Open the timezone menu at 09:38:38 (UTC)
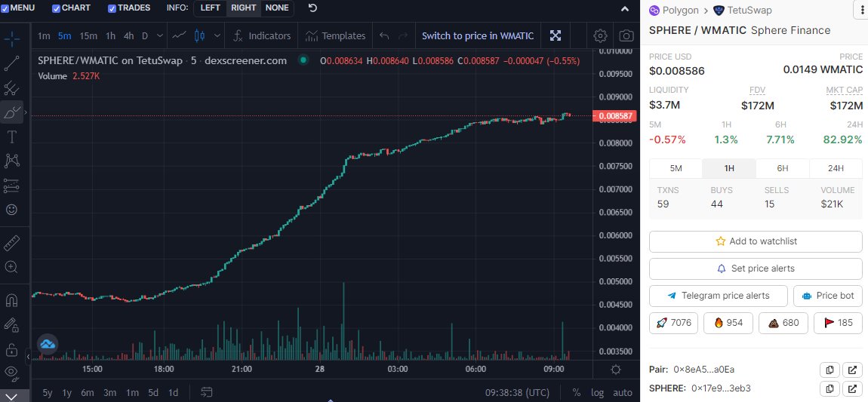 pyautogui.click(x=517, y=393)
